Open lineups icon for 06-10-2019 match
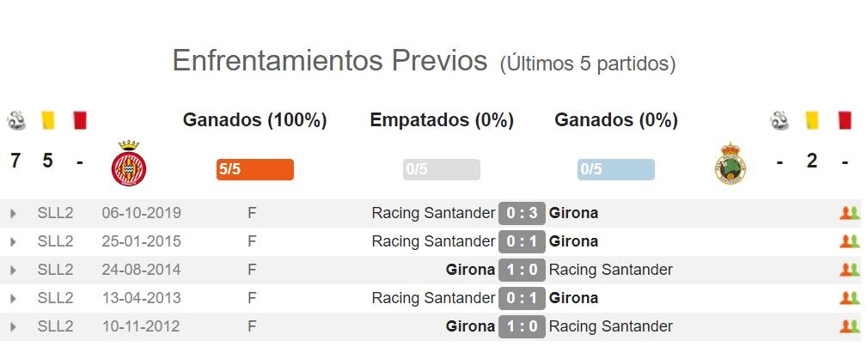 pos(849,213)
